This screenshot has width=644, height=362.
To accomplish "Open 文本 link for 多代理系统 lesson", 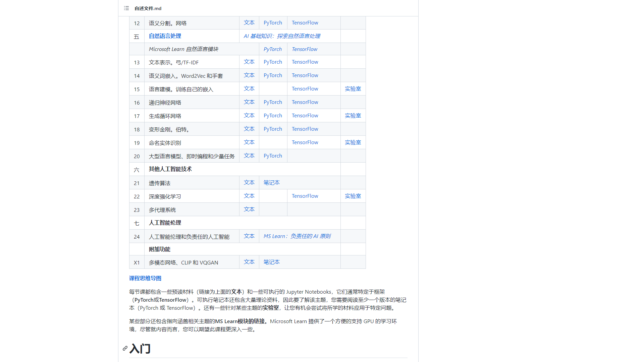I will (x=249, y=209).
